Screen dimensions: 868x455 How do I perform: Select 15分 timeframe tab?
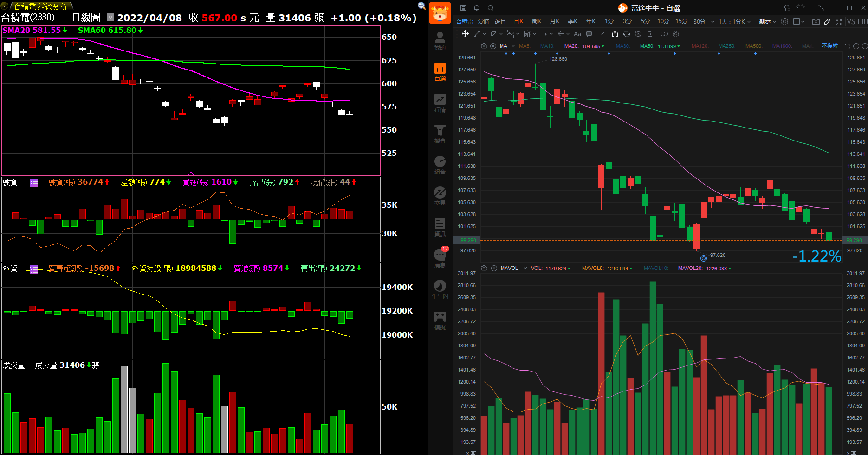click(681, 21)
